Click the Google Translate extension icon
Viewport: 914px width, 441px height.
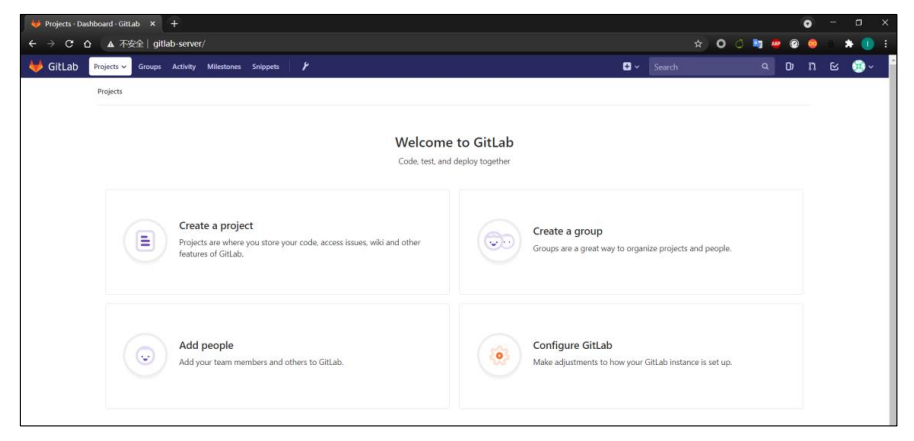(757, 44)
